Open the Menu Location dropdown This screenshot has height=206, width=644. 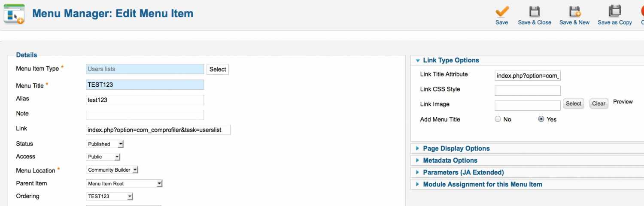112,170
